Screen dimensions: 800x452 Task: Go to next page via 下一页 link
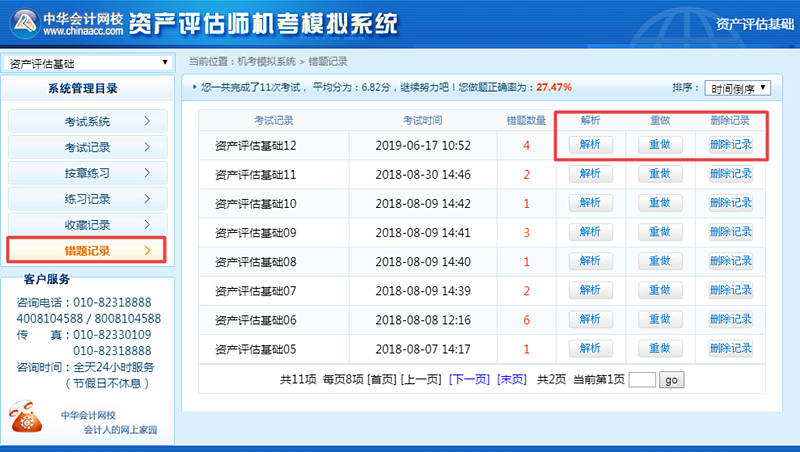(x=469, y=380)
